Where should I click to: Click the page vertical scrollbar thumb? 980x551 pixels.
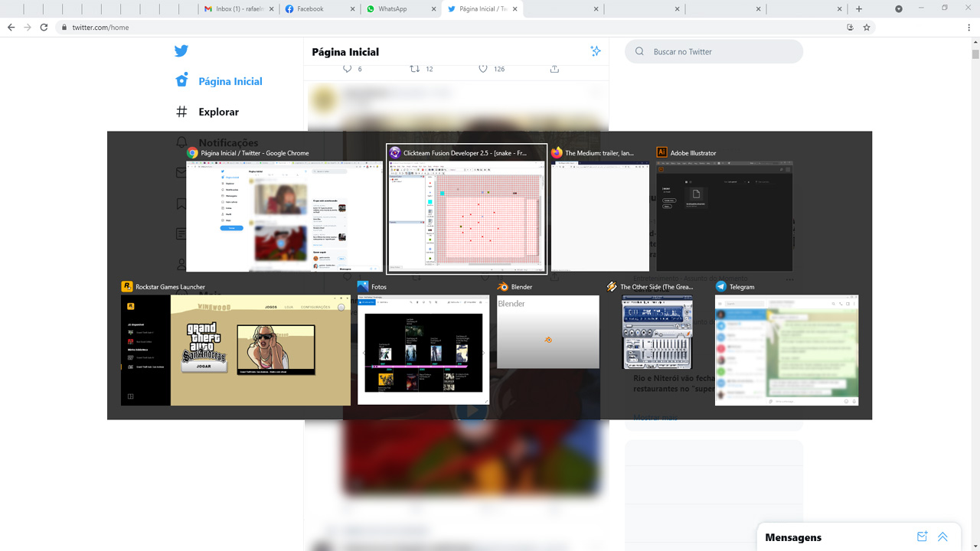pos(975,54)
